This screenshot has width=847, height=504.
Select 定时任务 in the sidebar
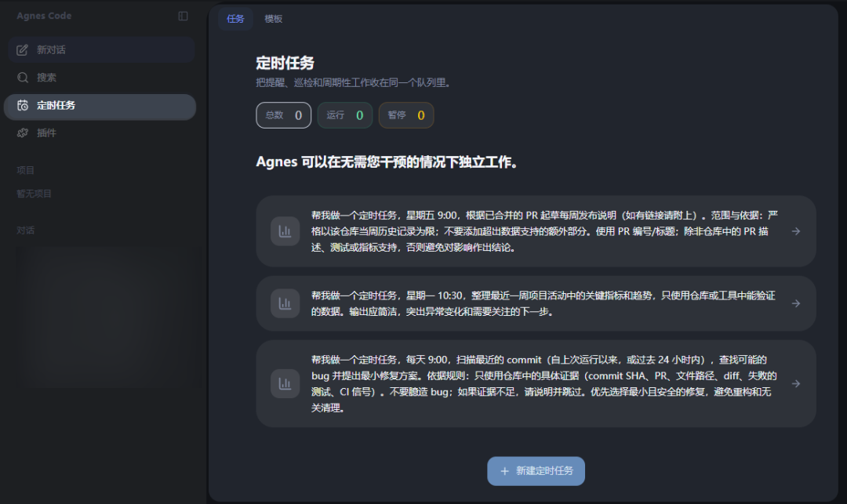pyautogui.click(x=100, y=107)
